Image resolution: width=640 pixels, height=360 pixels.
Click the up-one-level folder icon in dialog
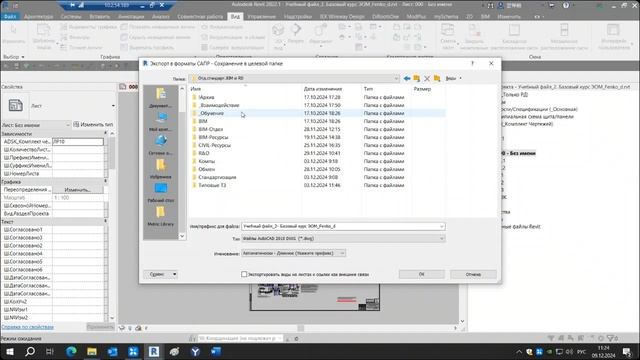pos(417,78)
